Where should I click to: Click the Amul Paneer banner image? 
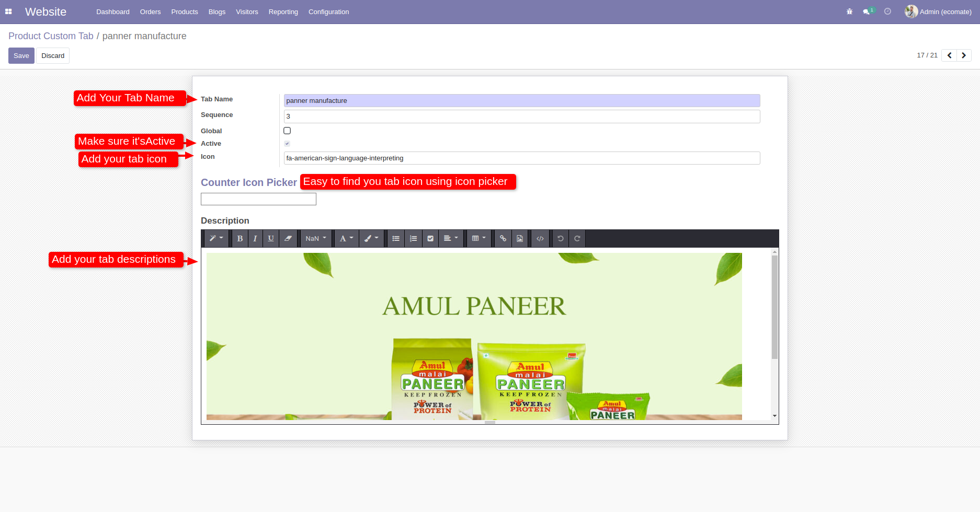pos(474,336)
